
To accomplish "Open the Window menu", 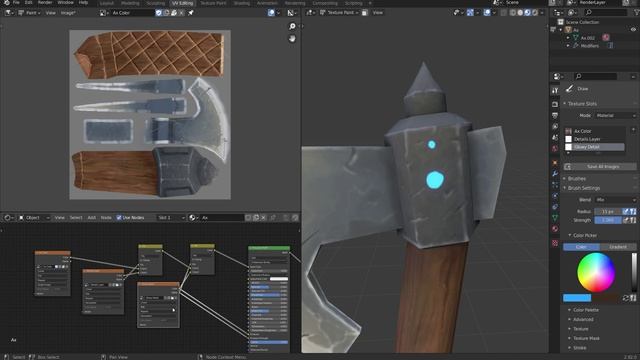I will click(x=65, y=2).
